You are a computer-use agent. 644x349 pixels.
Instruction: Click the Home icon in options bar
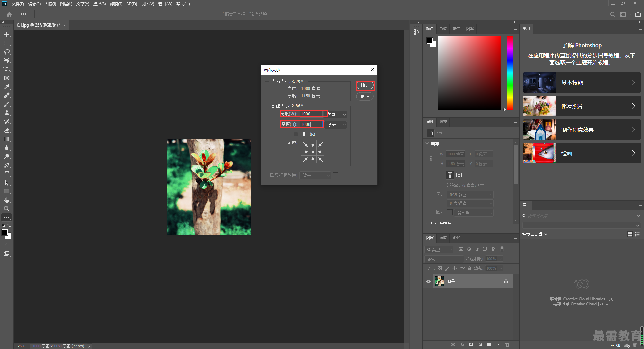pos(9,14)
